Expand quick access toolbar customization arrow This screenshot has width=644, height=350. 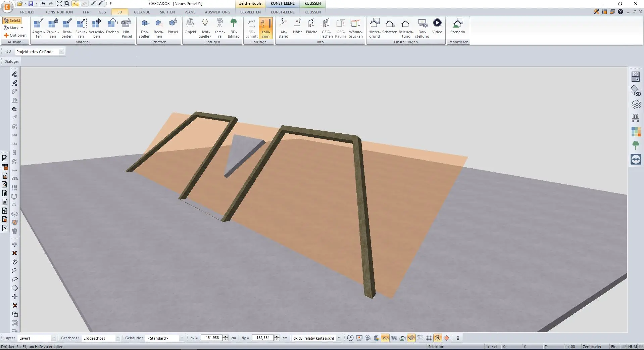[x=111, y=4]
